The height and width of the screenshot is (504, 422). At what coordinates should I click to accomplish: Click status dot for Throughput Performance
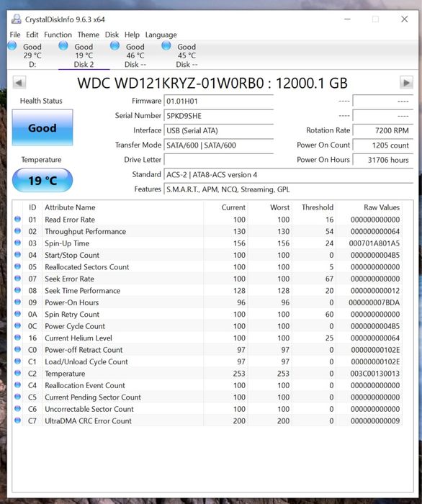[18, 231]
